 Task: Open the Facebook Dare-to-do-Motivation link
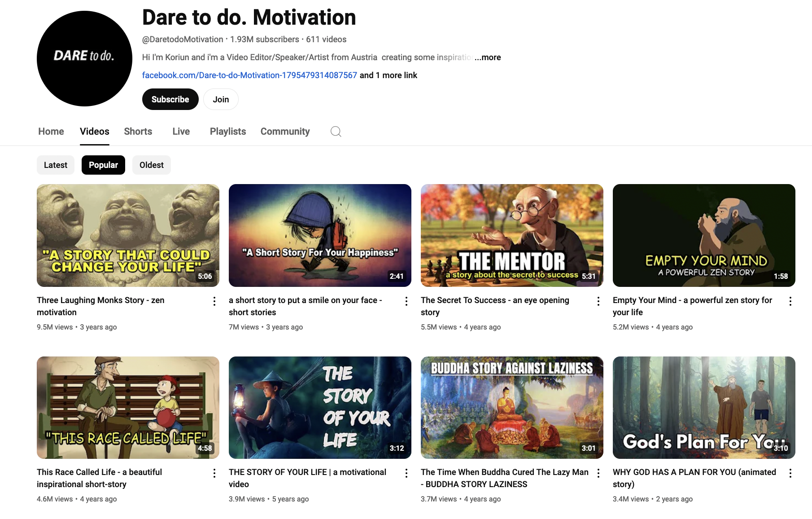(249, 75)
